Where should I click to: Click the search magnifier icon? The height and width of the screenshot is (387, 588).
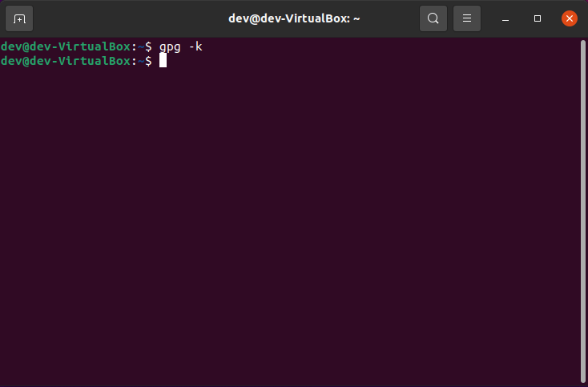(x=433, y=18)
